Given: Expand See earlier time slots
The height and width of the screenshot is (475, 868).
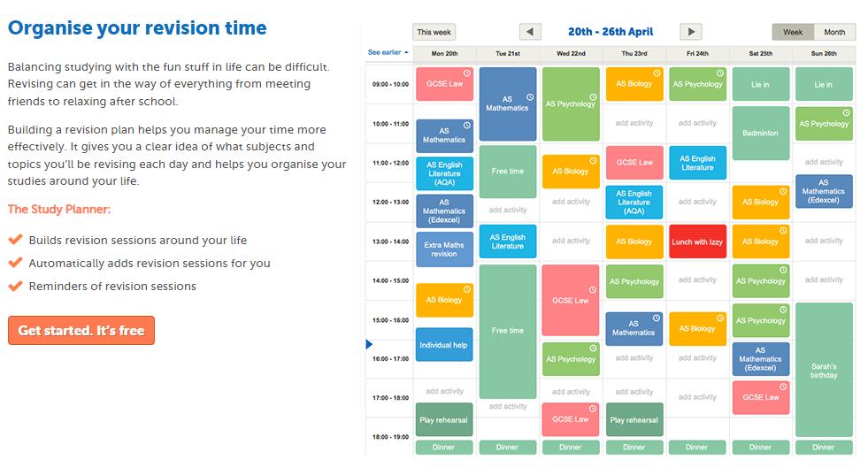Looking at the screenshot, I should (x=388, y=53).
